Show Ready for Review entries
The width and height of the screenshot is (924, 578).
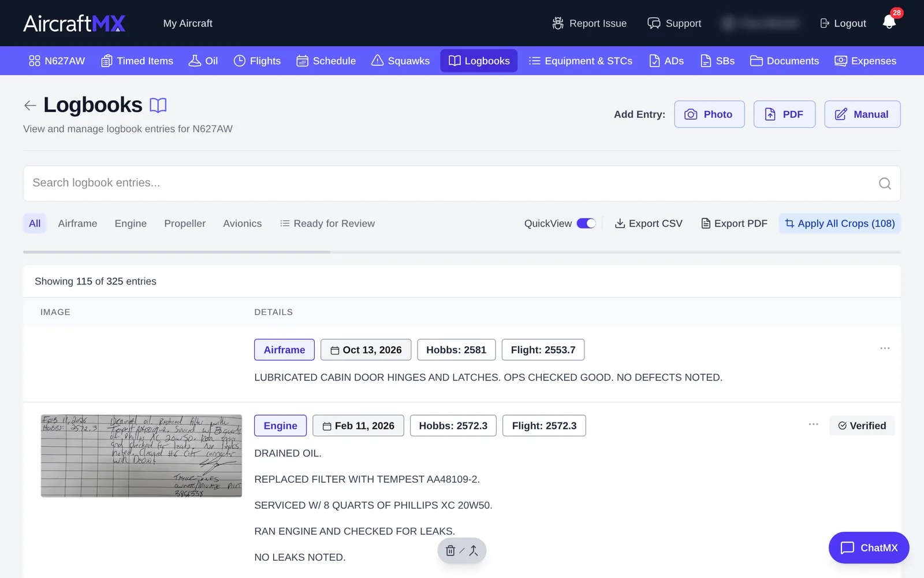tap(327, 224)
